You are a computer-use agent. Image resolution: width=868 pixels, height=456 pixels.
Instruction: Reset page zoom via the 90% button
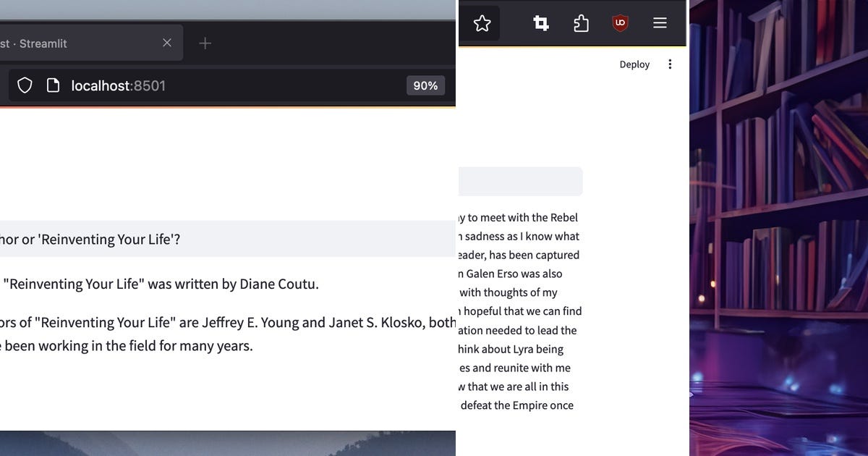coord(425,85)
